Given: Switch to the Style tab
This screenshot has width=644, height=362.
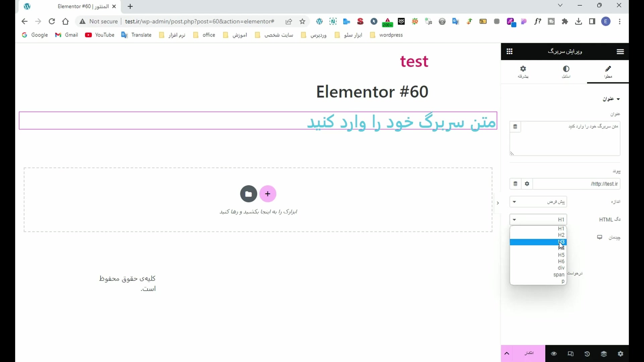Looking at the screenshot, I should pos(566,71).
